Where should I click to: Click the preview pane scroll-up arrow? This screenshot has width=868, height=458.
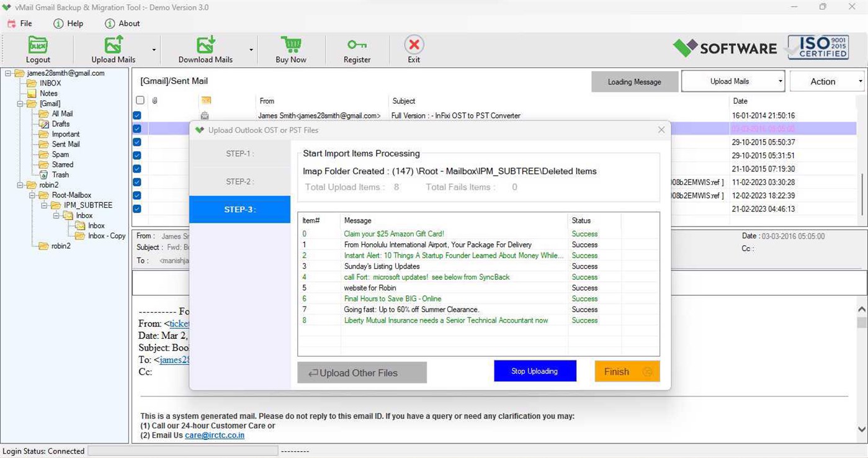(862, 309)
